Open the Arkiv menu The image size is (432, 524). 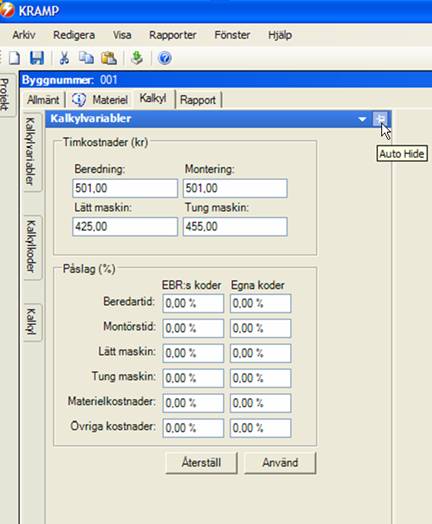[24, 35]
